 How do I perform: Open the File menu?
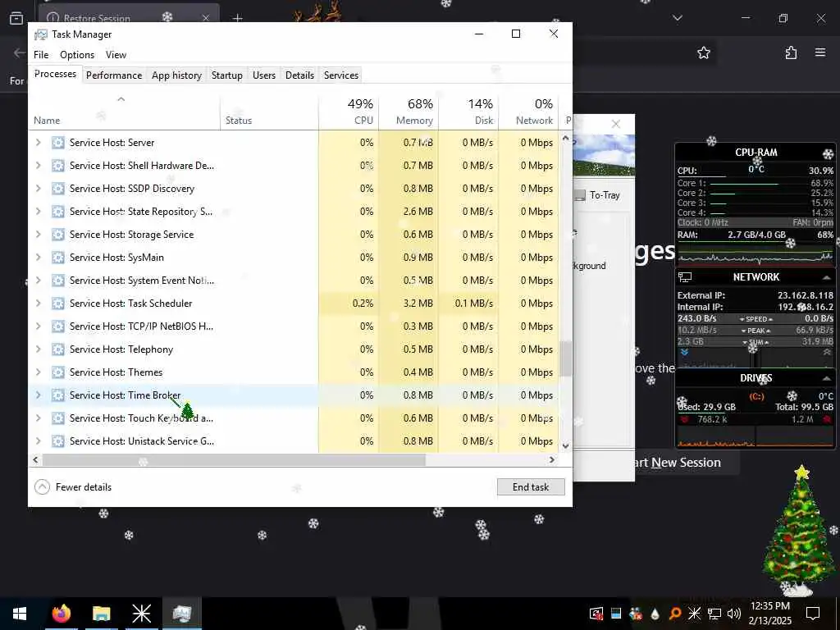(41, 55)
